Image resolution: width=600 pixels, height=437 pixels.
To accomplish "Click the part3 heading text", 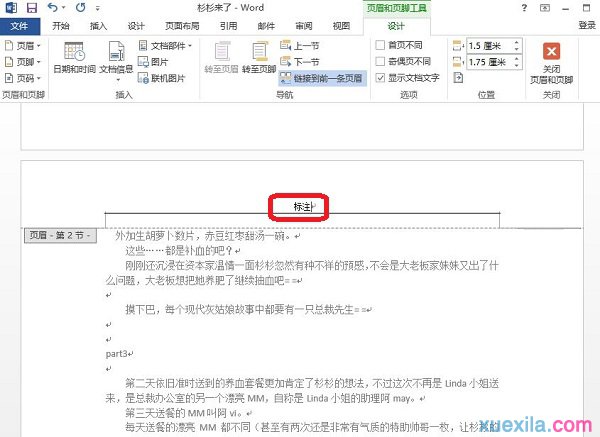I will 116,354.
